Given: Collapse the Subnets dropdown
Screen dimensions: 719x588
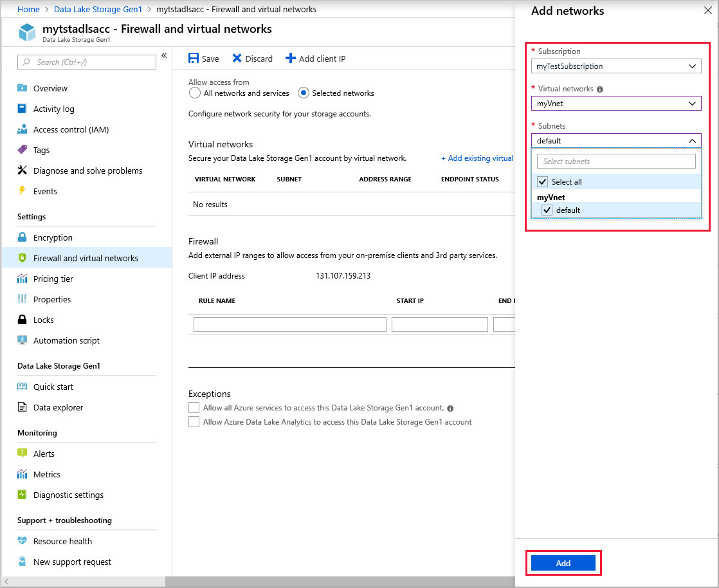Looking at the screenshot, I should [x=692, y=141].
